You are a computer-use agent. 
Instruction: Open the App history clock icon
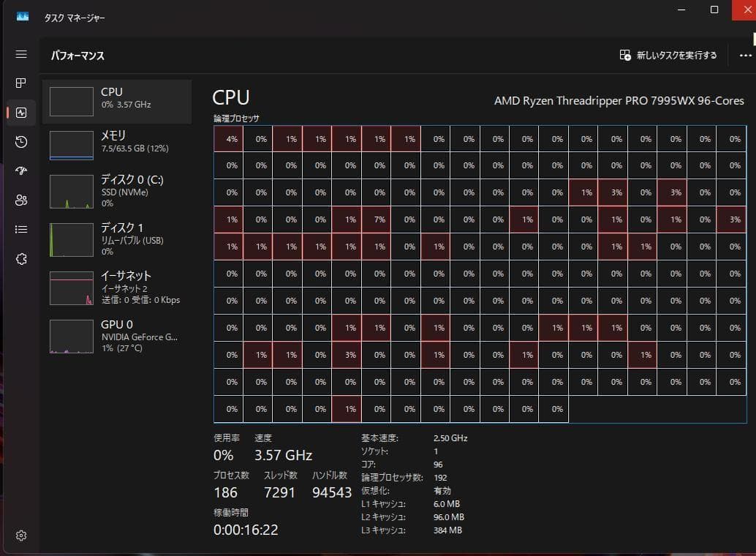(20, 141)
